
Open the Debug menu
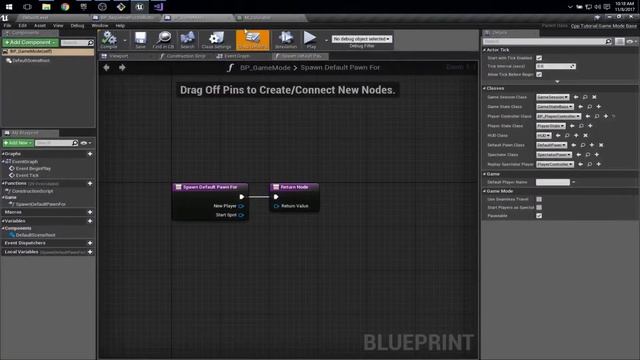point(77,25)
